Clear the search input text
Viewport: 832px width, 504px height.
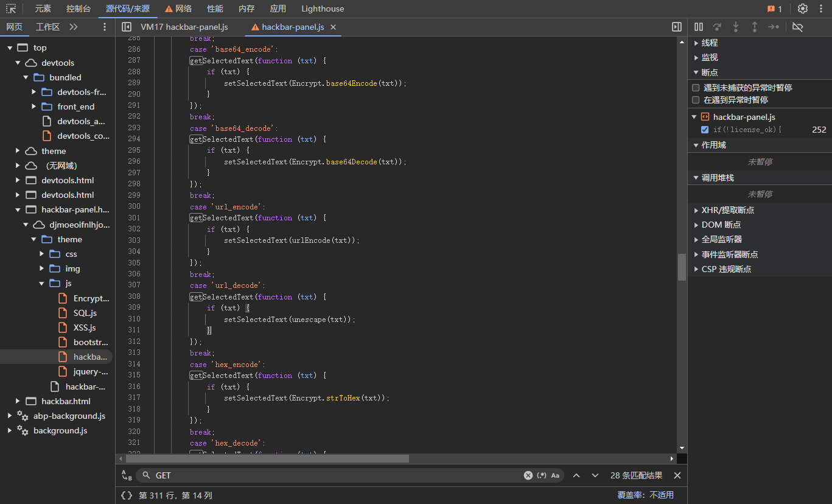click(528, 475)
